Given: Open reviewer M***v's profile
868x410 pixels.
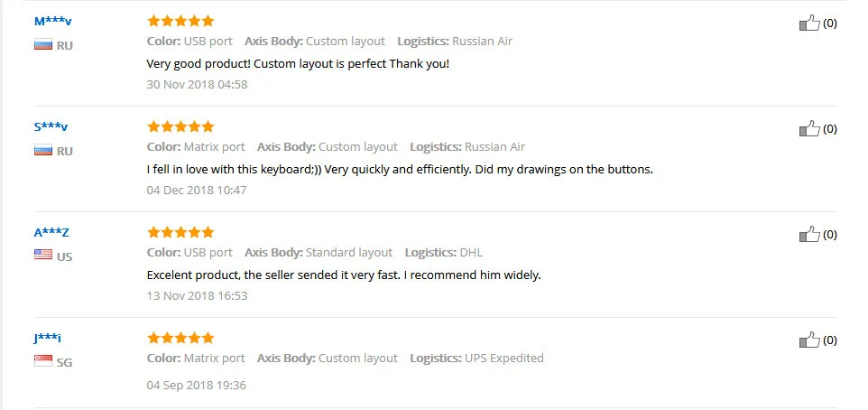Looking at the screenshot, I should click(52, 21).
